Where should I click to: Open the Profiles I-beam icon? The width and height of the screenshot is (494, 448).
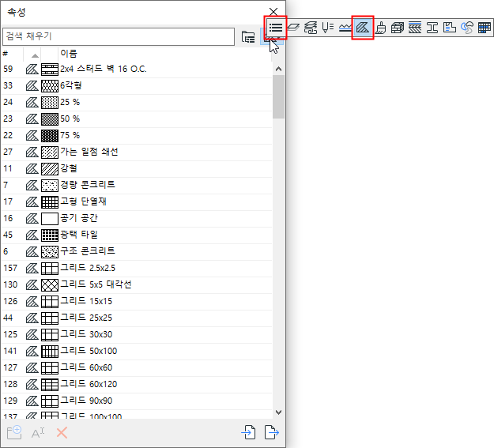pyautogui.click(x=432, y=28)
